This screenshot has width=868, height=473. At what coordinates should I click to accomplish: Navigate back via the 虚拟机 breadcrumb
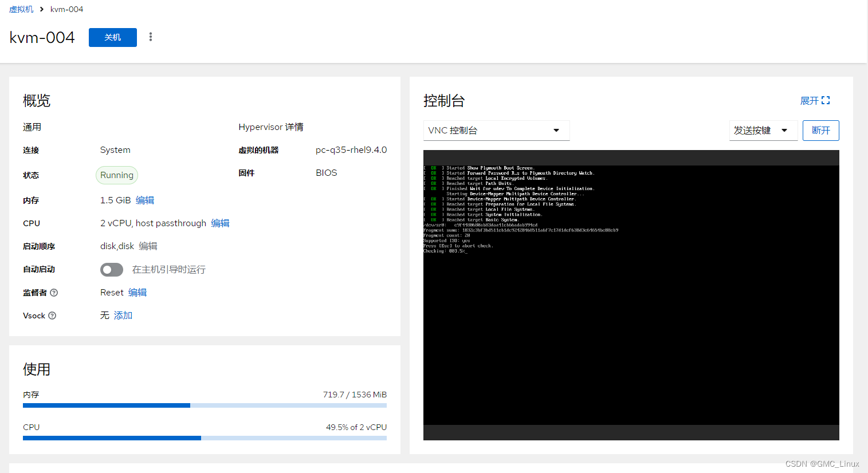[x=21, y=9]
